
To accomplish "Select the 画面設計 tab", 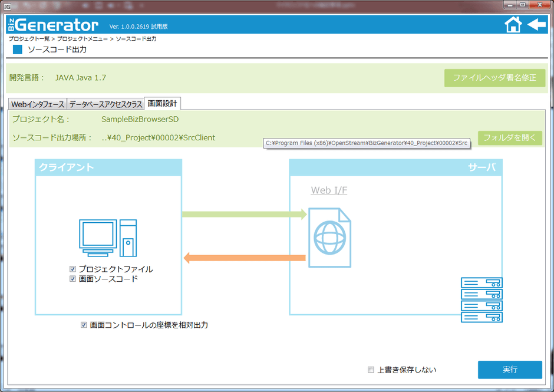I will click(162, 103).
